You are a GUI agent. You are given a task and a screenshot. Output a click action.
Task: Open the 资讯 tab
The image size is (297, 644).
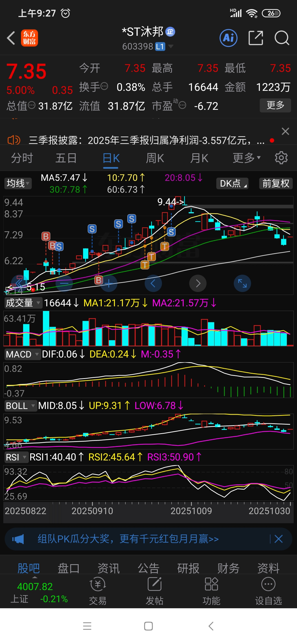109,568
